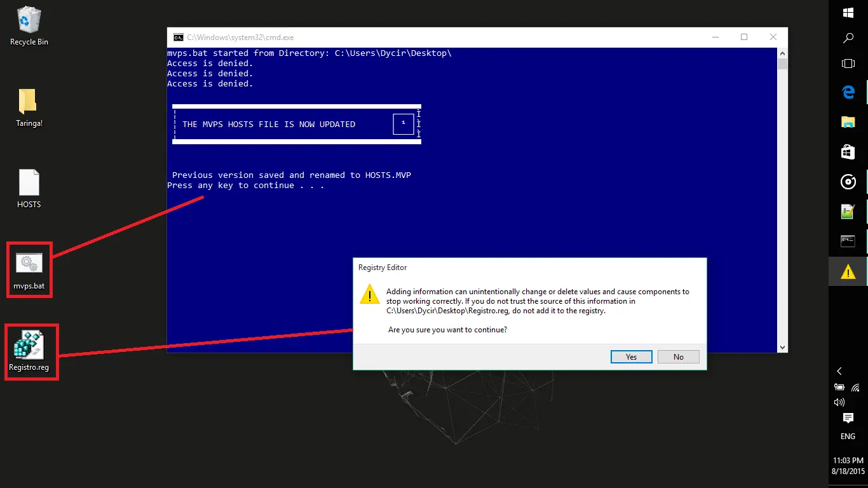Launch Microsoft Edge from the taskbar
Image resolution: width=868 pixels, height=488 pixels.
(x=848, y=92)
